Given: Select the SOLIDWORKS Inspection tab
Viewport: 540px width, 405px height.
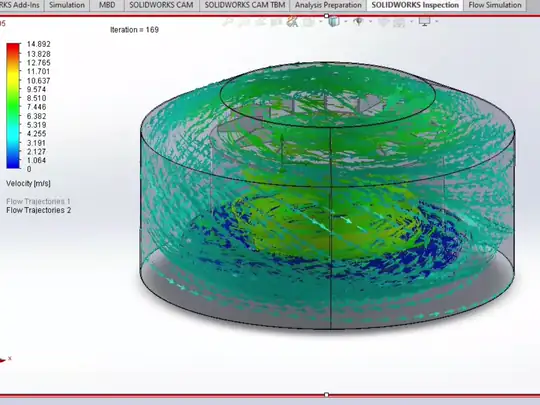Looking at the screenshot, I should [x=415, y=5].
